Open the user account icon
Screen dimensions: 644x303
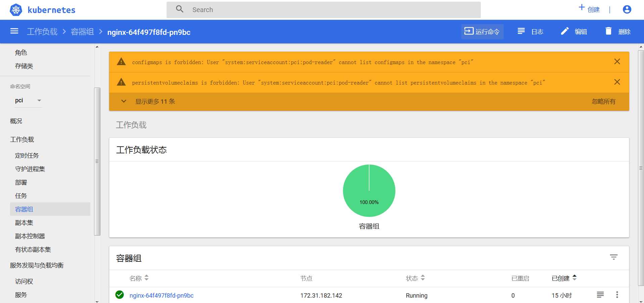(x=627, y=9)
